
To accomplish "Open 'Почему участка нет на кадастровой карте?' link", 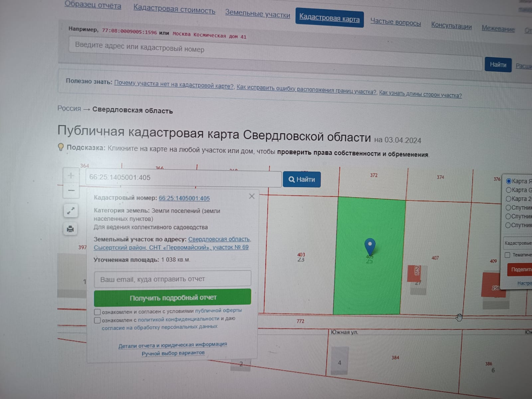I will pyautogui.click(x=174, y=84).
